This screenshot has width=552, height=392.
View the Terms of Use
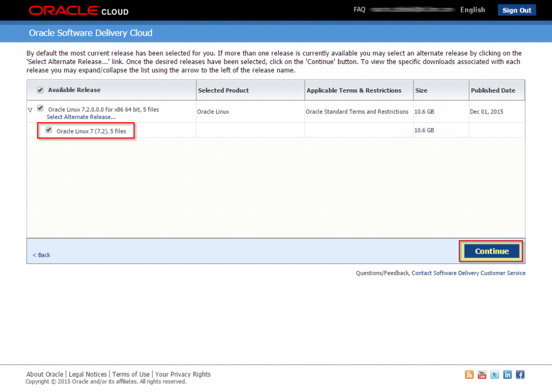[131, 374]
